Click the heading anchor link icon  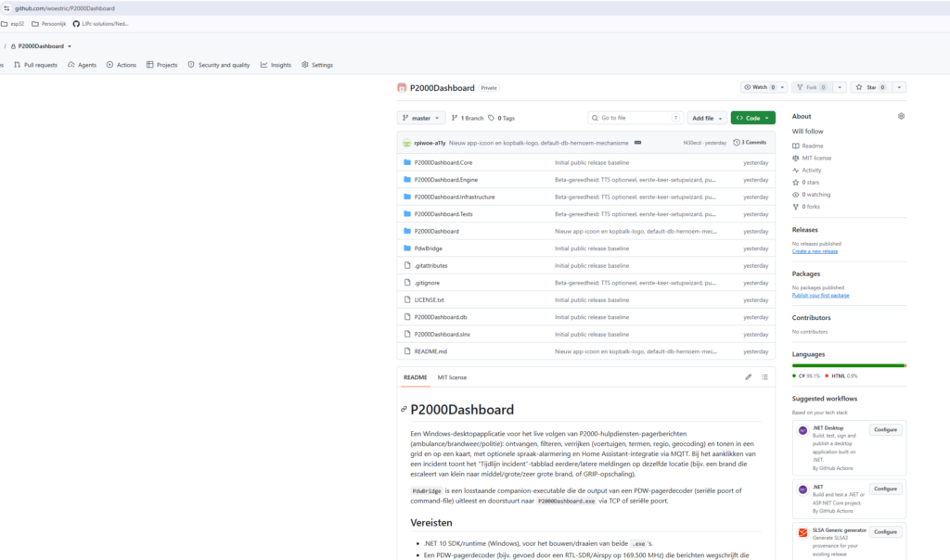[x=404, y=410]
